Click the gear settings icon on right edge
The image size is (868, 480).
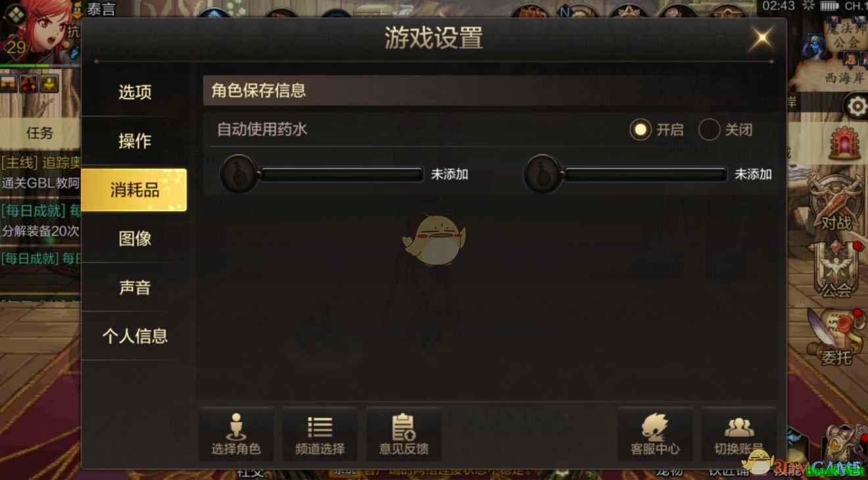click(x=856, y=107)
